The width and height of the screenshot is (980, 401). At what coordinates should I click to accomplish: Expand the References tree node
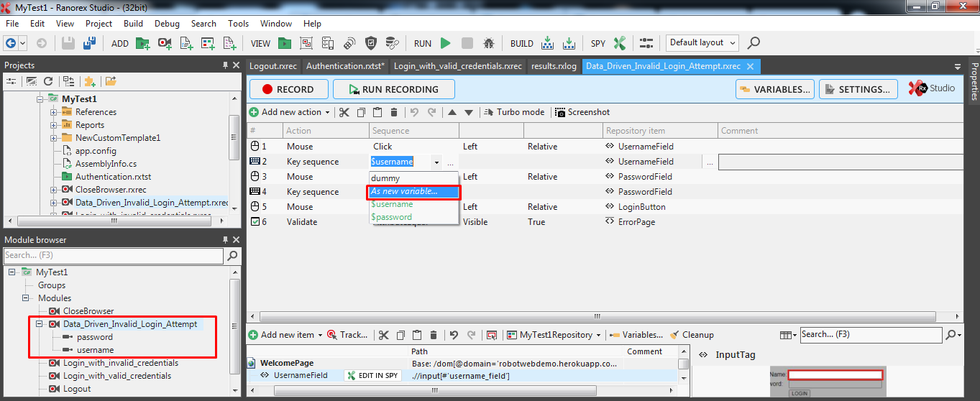tap(53, 112)
